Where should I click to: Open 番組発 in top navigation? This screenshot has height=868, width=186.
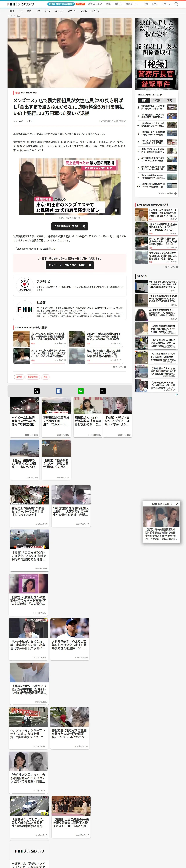(x=118, y=4)
